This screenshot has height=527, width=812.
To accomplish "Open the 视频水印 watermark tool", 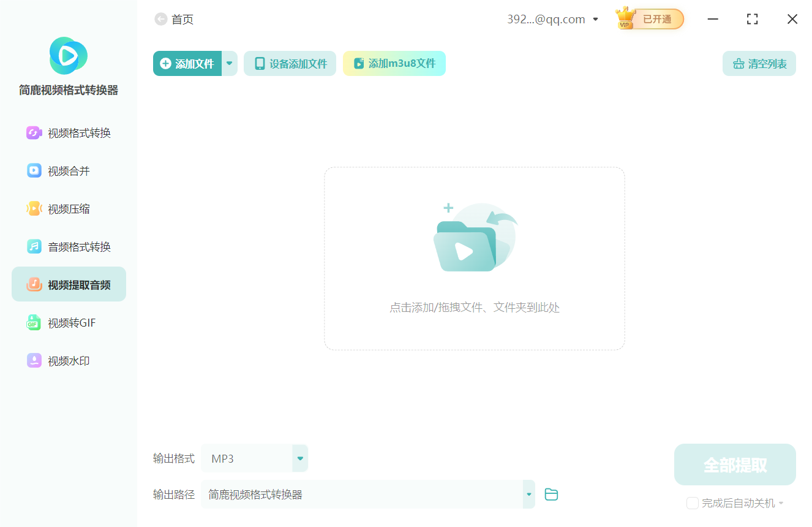I will [67, 360].
